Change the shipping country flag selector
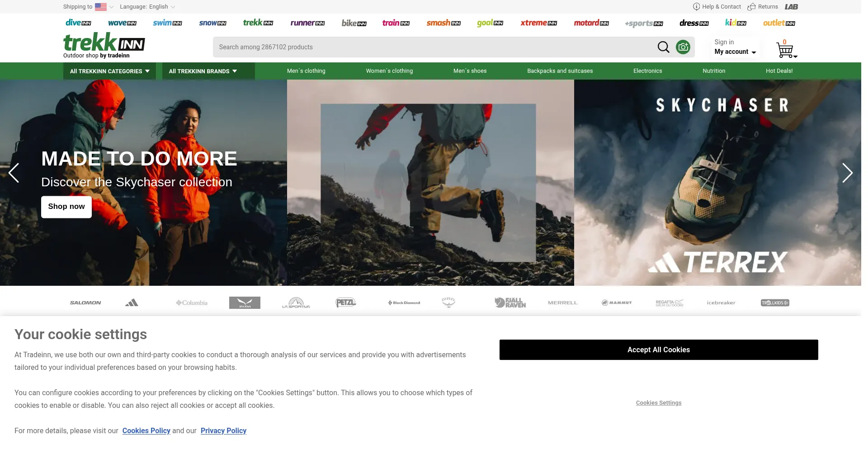Viewport: 868px width, 449px height. click(x=104, y=7)
